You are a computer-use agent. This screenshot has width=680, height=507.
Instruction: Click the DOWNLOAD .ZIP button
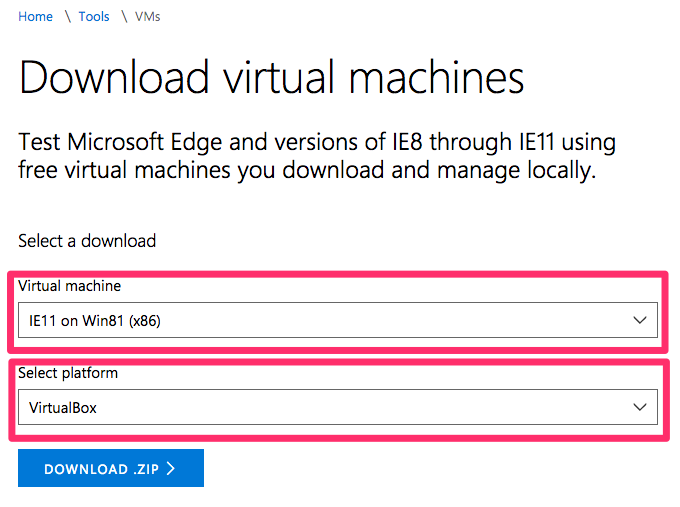tap(111, 468)
